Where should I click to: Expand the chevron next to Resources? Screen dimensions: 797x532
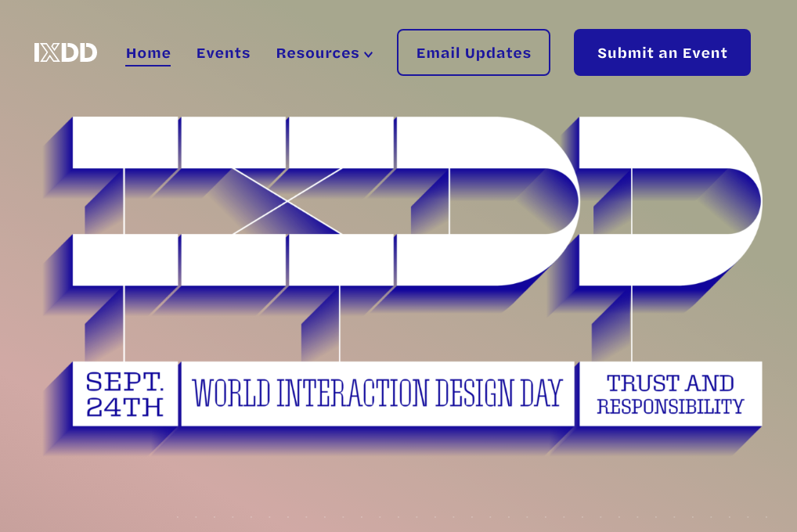pyautogui.click(x=369, y=55)
